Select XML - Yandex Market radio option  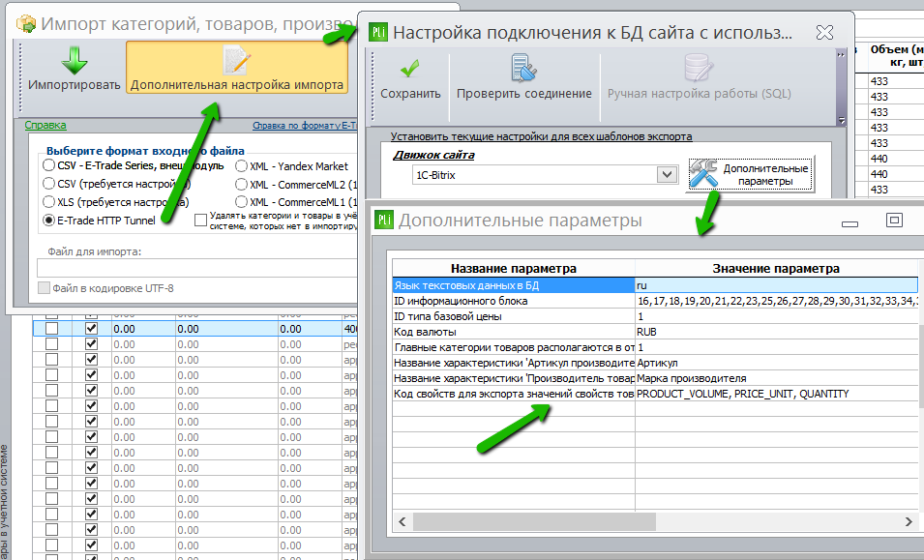[x=241, y=166]
